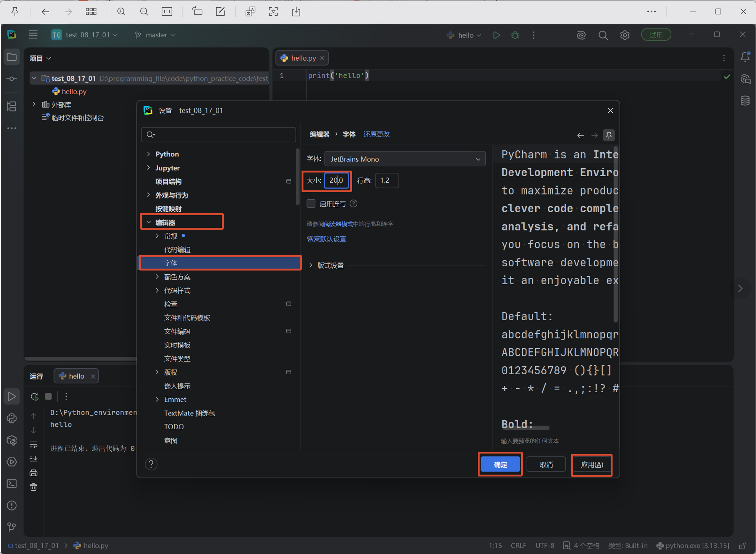Click python.exe [3.13.15] interpreter in status bar
This screenshot has height=554, width=756.
pos(693,546)
